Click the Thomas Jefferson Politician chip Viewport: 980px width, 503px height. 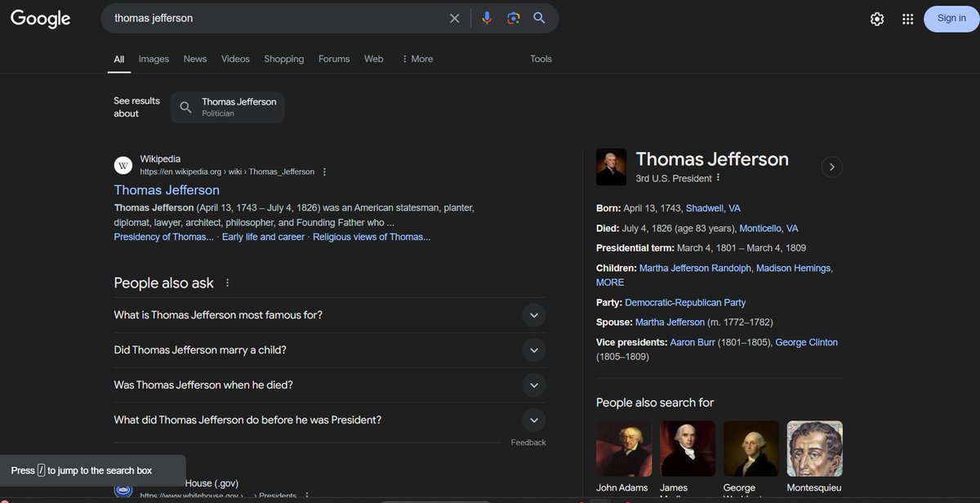point(228,107)
